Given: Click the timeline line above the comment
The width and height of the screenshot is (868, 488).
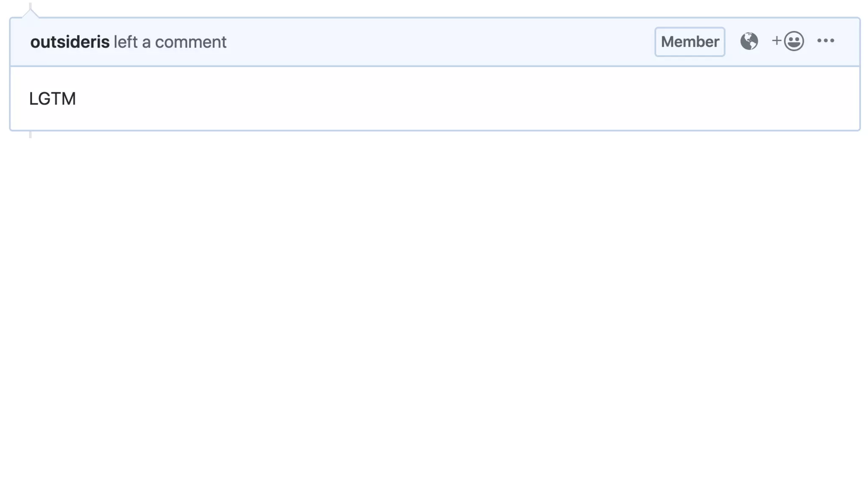Looking at the screenshot, I should (x=30, y=5).
